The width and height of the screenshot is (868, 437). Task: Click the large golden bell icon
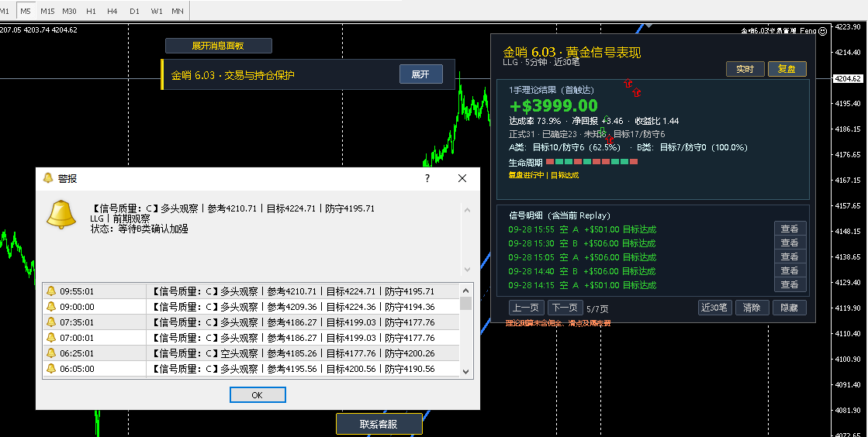(x=61, y=215)
